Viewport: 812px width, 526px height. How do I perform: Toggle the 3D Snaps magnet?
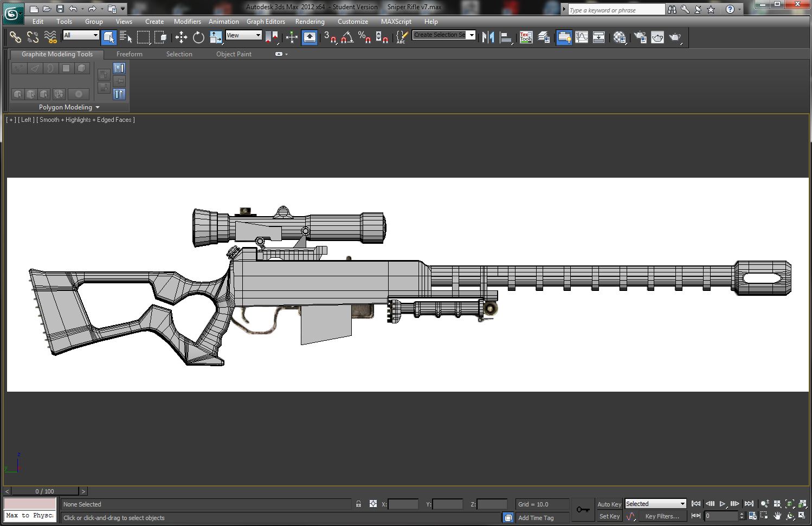coord(331,38)
